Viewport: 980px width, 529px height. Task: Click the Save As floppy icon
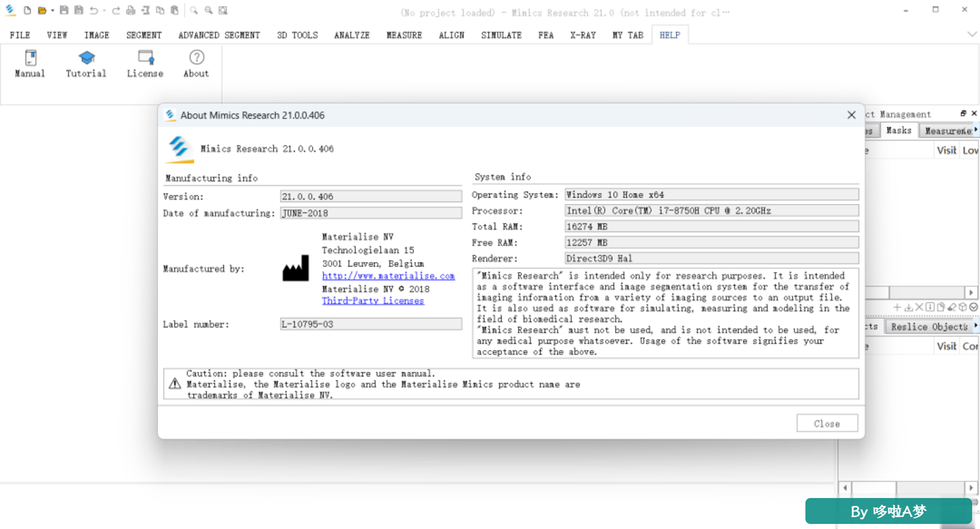pos(78,10)
